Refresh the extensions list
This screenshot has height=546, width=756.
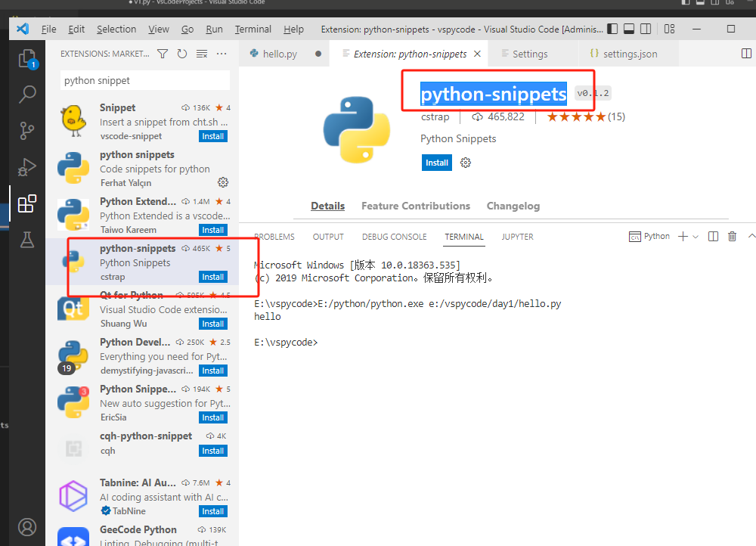[181, 54]
